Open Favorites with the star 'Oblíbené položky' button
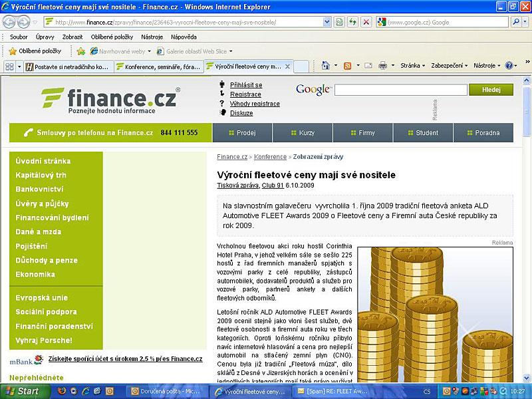Image resolution: width=532 pixels, height=399 pixels. (x=35, y=51)
